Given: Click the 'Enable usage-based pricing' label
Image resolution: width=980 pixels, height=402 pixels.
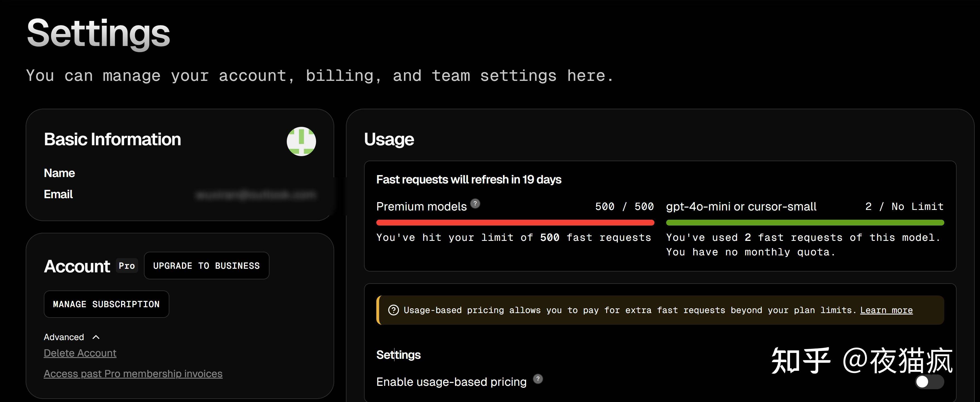Looking at the screenshot, I should [x=451, y=381].
